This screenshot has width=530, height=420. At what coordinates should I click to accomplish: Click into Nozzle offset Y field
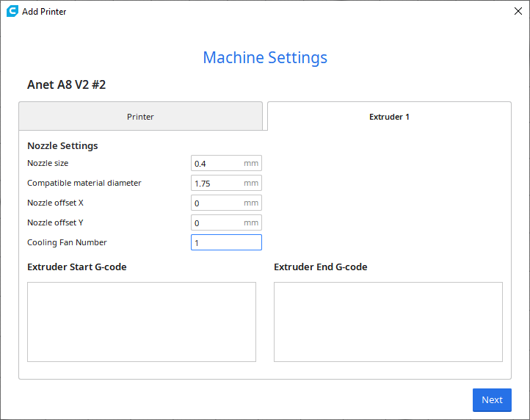click(x=226, y=223)
